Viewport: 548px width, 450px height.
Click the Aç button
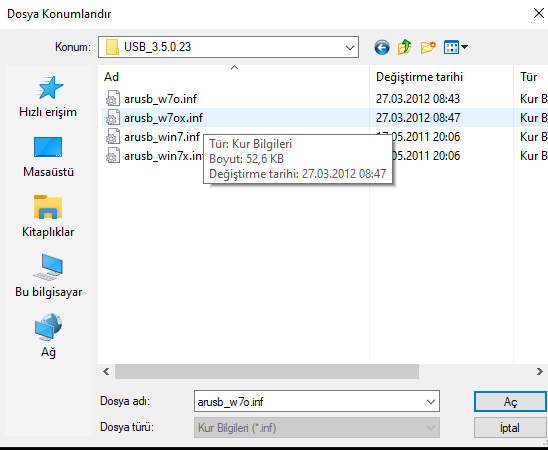(x=510, y=402)
